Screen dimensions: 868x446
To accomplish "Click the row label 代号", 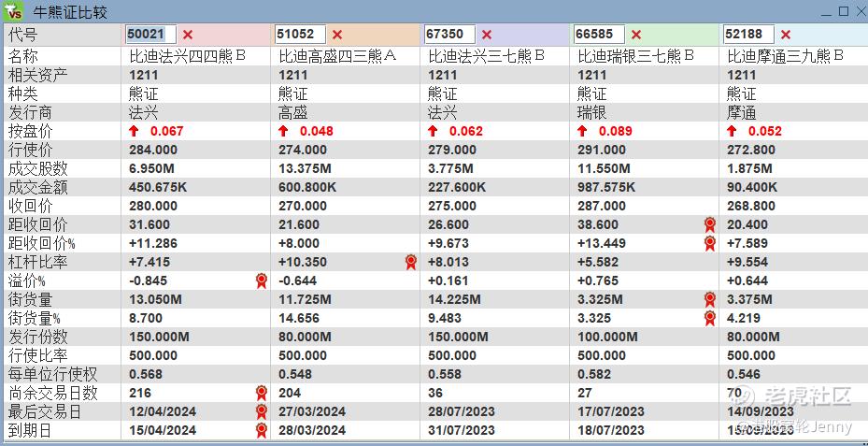I will tap(23, 35).
